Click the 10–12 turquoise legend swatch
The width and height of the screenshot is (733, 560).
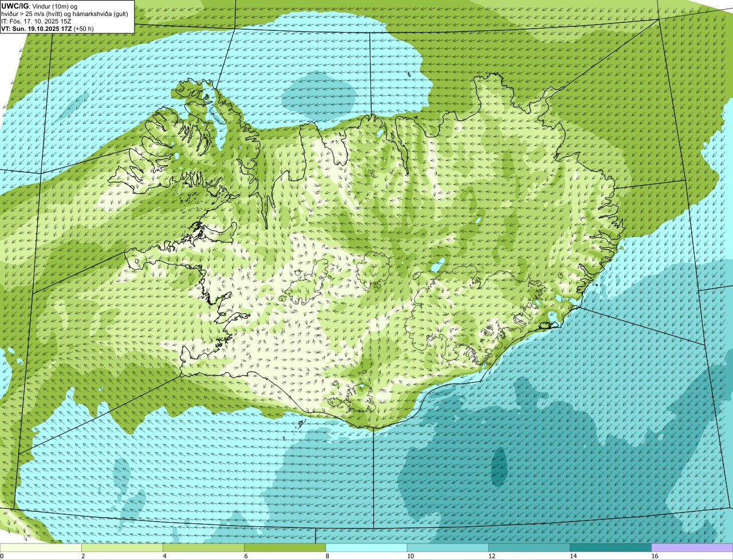tap(448, 548)
